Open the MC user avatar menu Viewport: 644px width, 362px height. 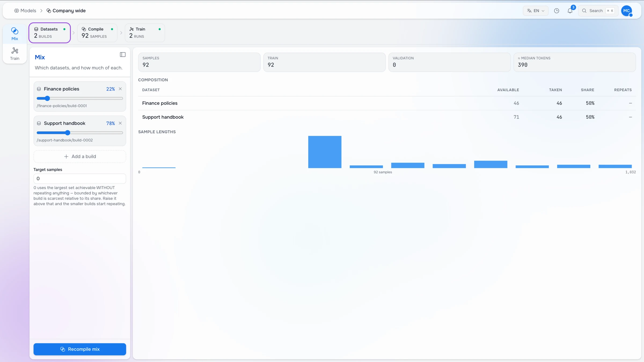[627, 11]
